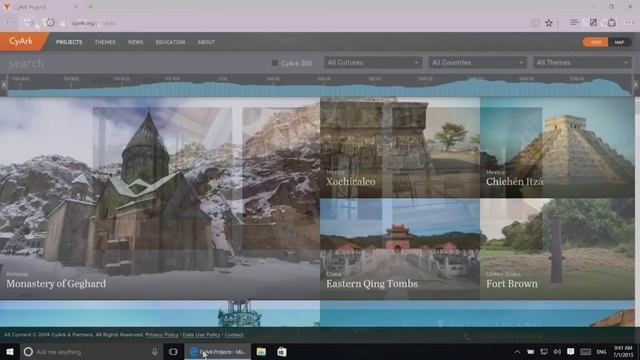
Task: Select the CyArk Projects browser tab
Action: click(41, 7)
